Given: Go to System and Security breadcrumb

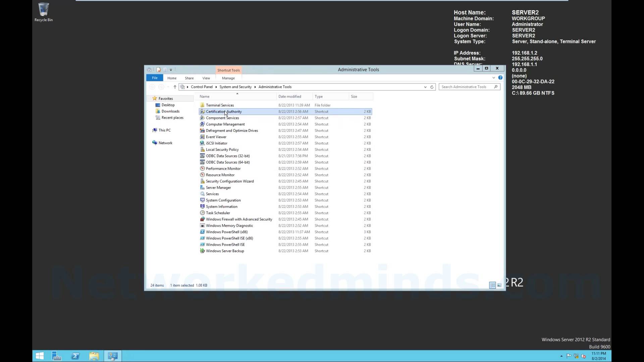Looking at the screenshot, I should [235, 87].
